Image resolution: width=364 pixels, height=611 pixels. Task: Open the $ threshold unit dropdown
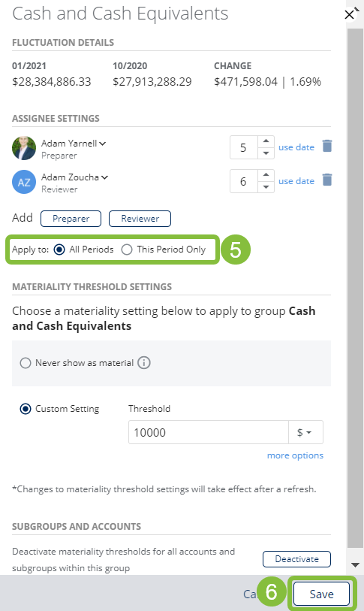click(x=305, y=432)
